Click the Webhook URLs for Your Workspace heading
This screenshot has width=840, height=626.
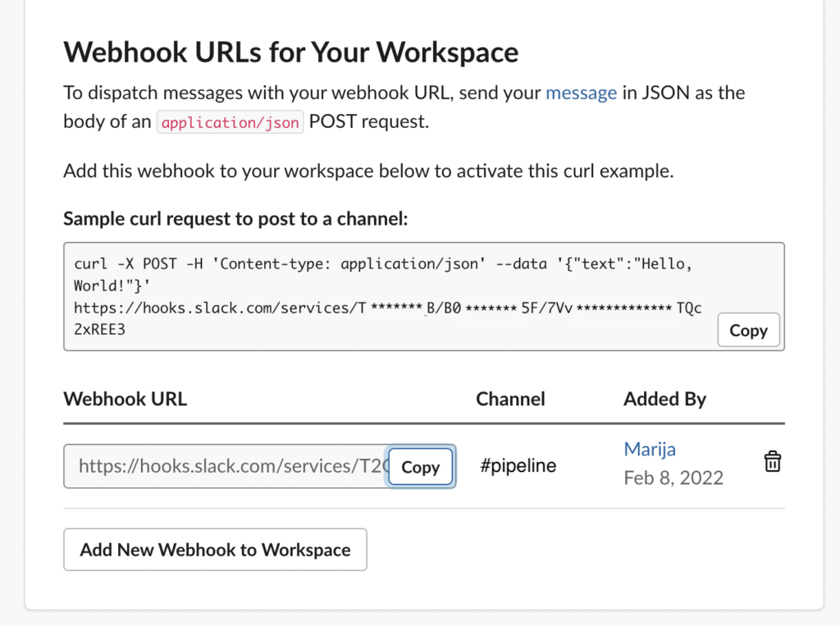click(x=291, y=53)
